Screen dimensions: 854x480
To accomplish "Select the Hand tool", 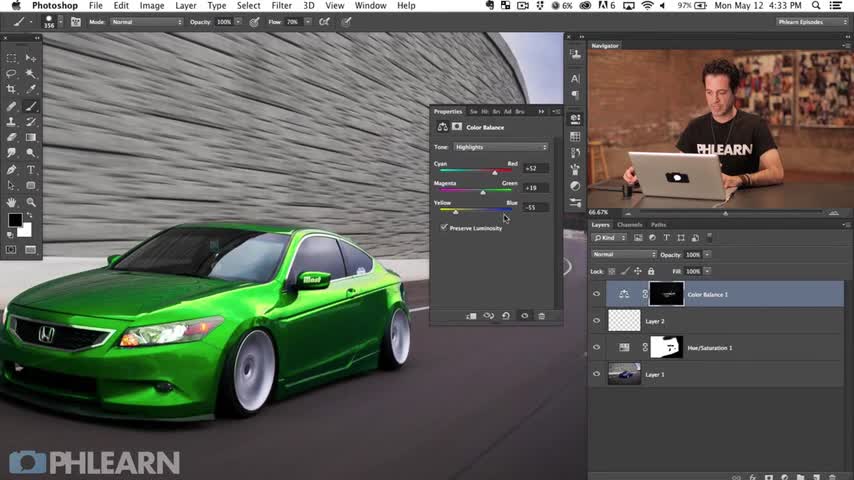I will tap(11, 202).
